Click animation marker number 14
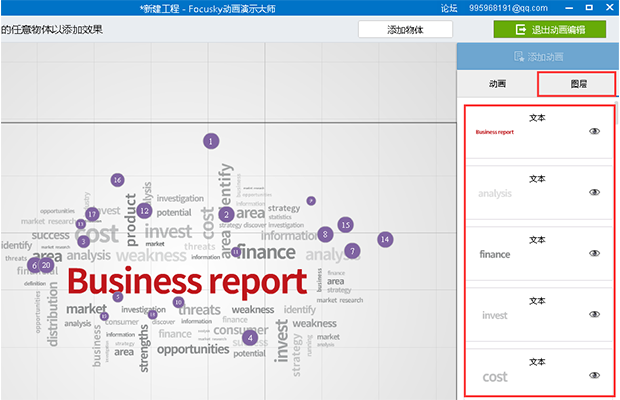 click(x=385, y=239)
